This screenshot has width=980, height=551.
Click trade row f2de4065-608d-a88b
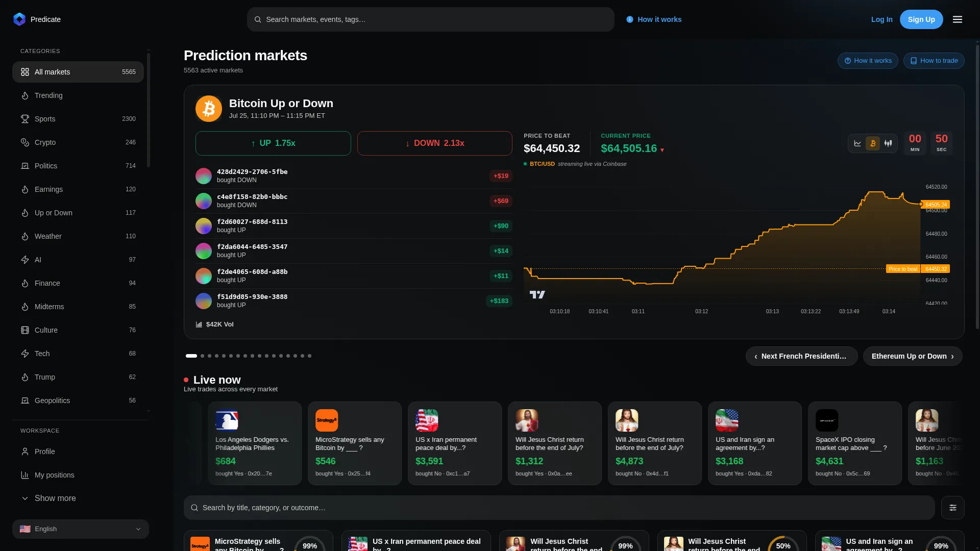(x=354, y=276)
